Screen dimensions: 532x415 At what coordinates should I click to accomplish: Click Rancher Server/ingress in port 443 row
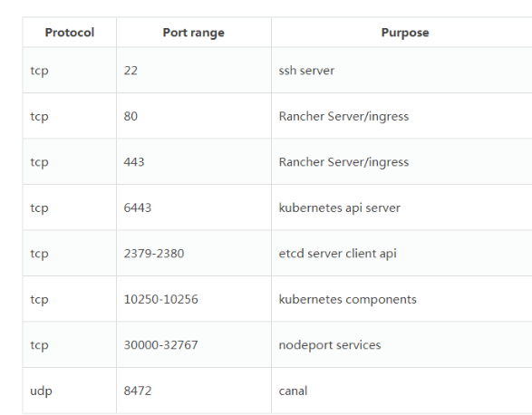343,162
